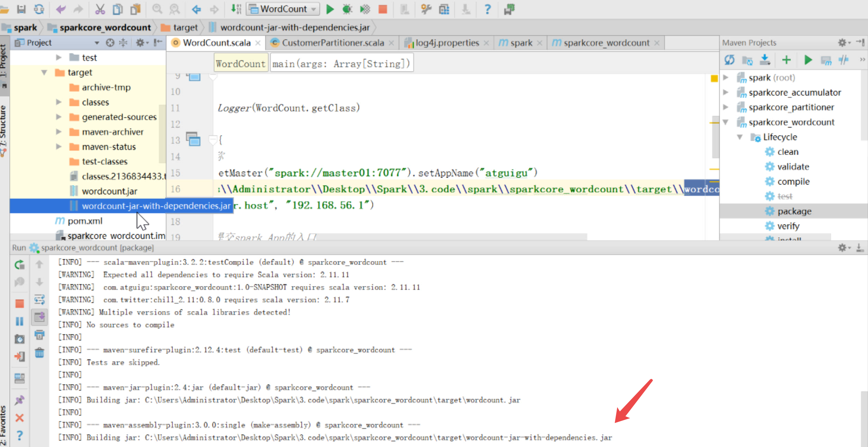868x447 pixels.
Task: Open the sparkcore_wordcount editor tab
Action: click(606, 43)
